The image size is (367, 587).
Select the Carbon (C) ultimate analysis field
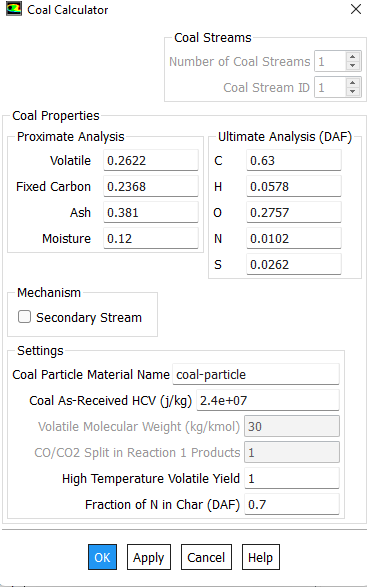click(294, 160)
